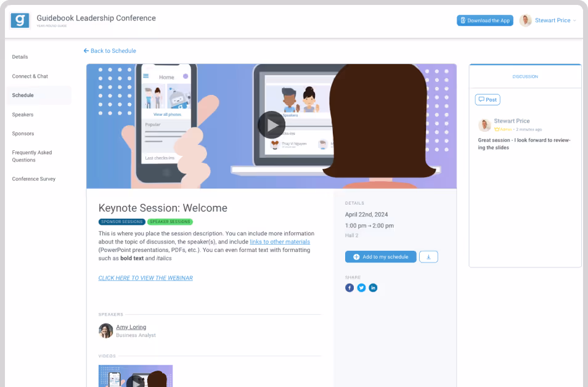
Task: Click the back arrow to Schedule
Action: pos(86,51)
